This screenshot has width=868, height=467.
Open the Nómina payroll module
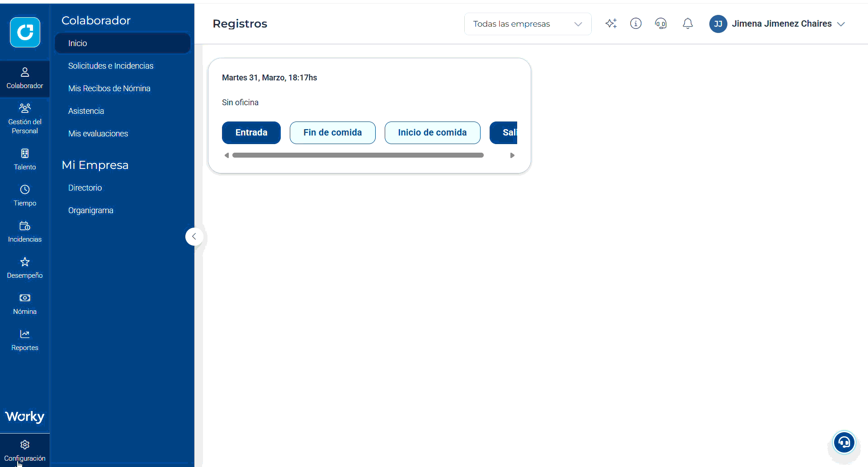click(x=25, y=304)
